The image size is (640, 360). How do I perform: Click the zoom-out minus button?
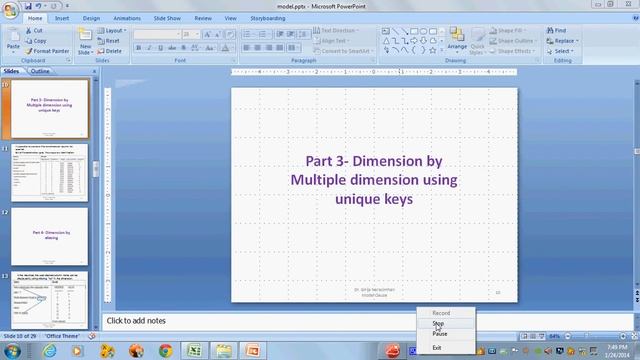tap(567, 336)
